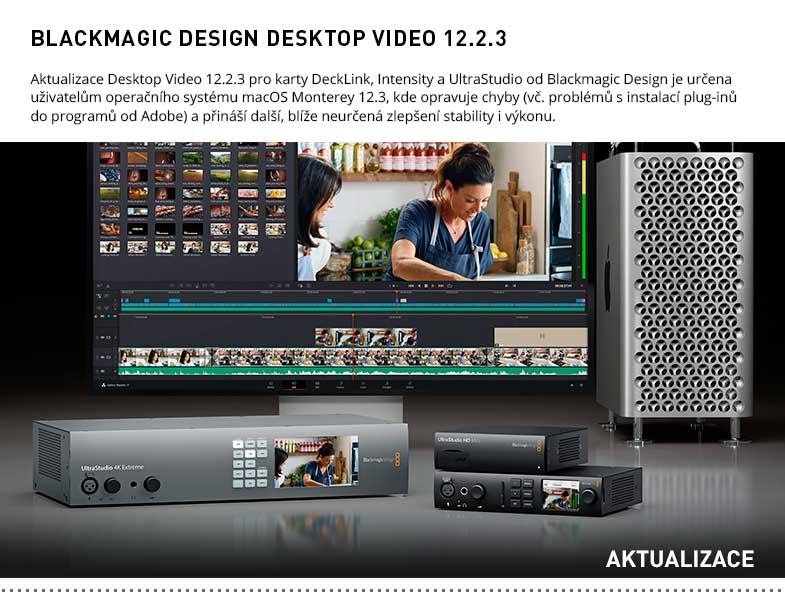Open the UltraStudio and Mac Pro product image

coord(392,360)
